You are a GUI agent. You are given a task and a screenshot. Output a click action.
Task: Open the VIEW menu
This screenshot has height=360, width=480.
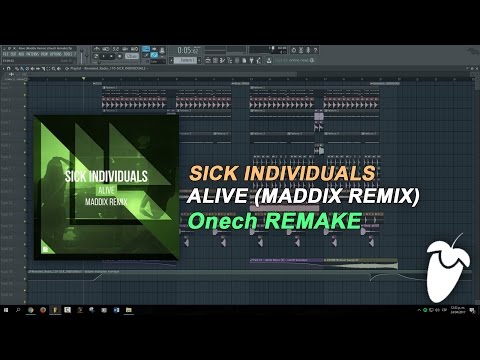pos(44,54)
